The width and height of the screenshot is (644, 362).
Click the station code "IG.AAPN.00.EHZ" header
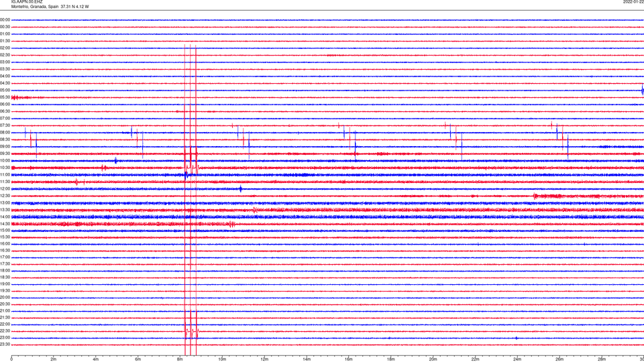coord(27,1)
